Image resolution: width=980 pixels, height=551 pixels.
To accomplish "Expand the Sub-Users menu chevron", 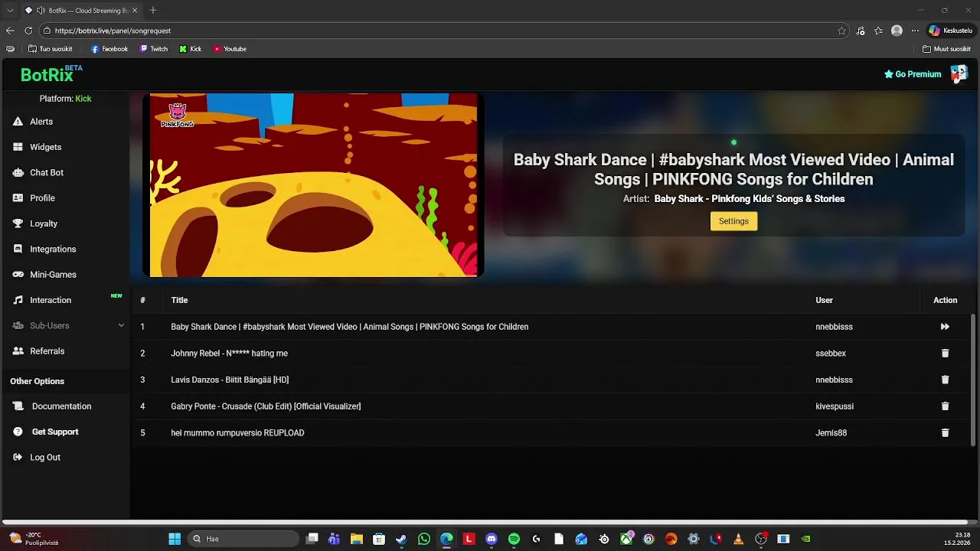I will tap(121, 325).
